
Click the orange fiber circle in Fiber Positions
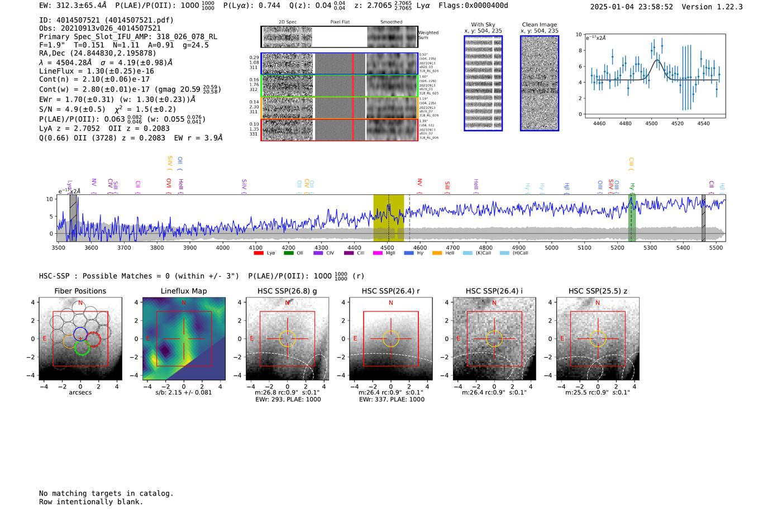[69, 341]
